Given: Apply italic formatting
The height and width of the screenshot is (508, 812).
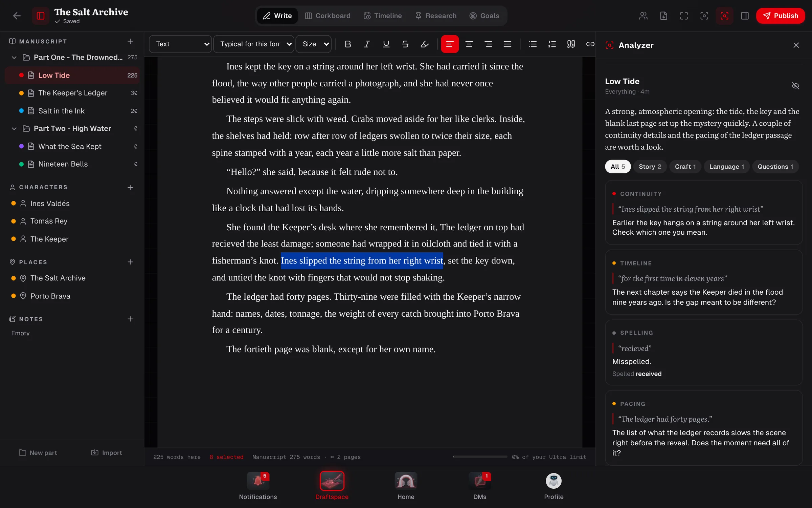Looking at the screenshot, I should (x=367, y=44).
